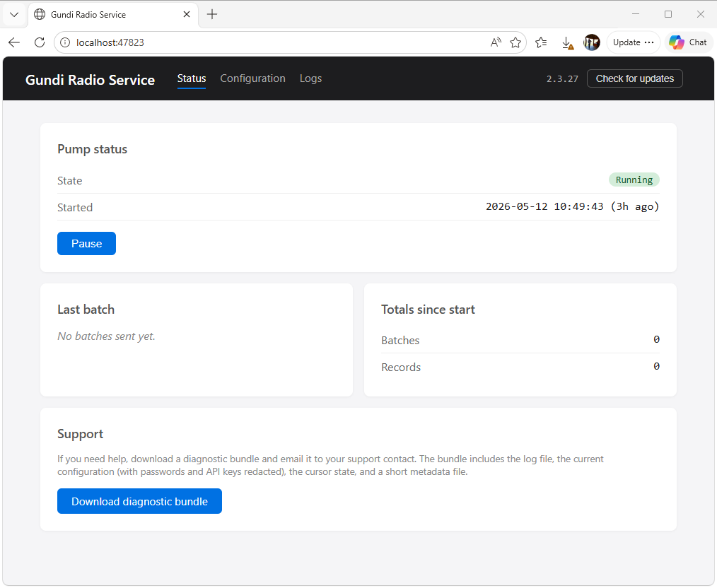
Task: Click the Running state badge
Action: pyautogui.click(x=634, y=180)
